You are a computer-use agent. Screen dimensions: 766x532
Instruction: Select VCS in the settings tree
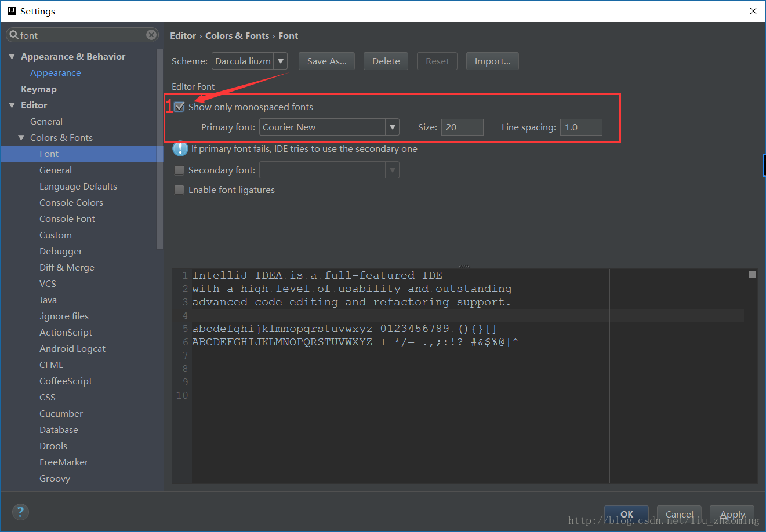48,283
